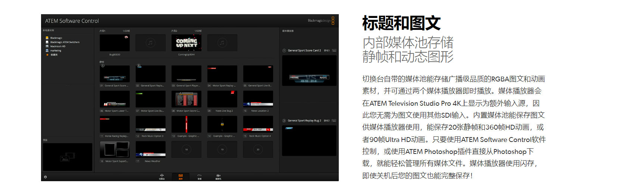Select still 16 Motor Sport SuperS...
Viewport: 644px width, 195px height.
[115, 149]
